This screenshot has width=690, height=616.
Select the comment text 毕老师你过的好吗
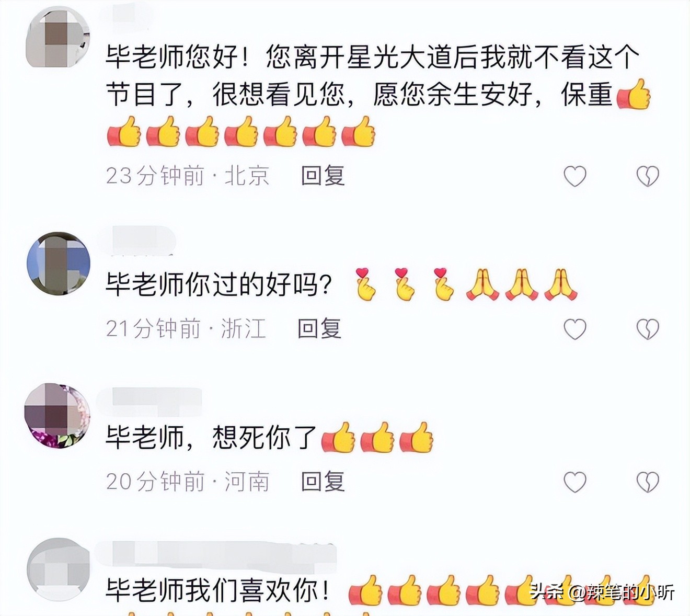tap(219, 284)
